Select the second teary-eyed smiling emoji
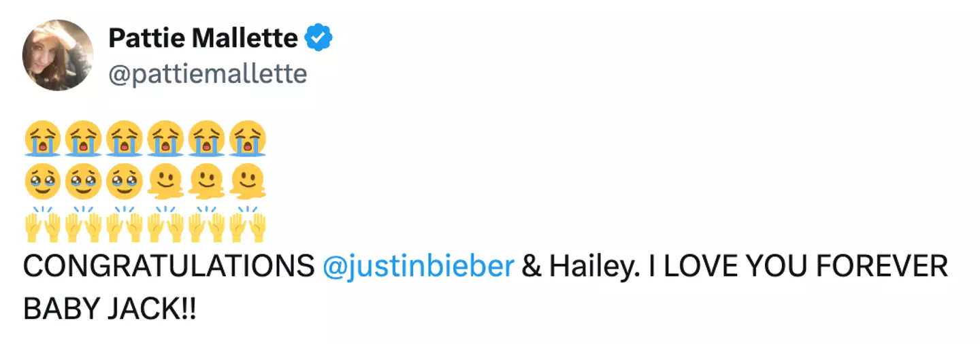 84,182
